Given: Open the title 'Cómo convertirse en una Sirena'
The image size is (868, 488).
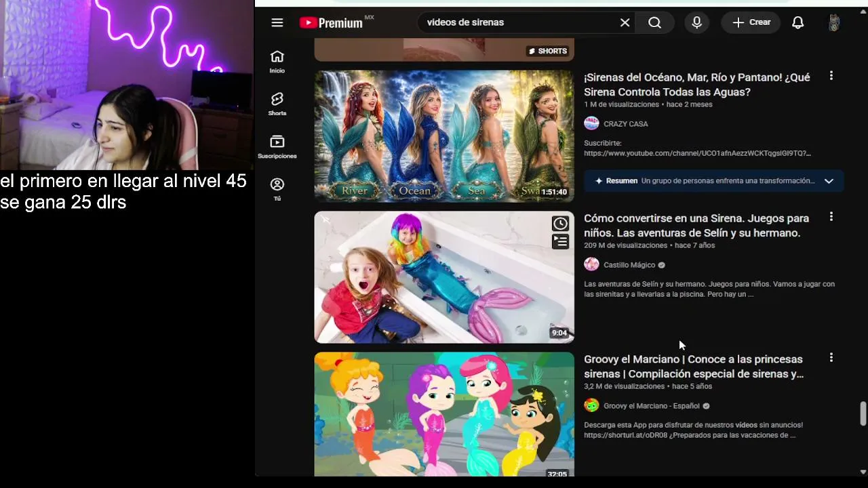Looking at the screenshot, I should click(696, 226).
